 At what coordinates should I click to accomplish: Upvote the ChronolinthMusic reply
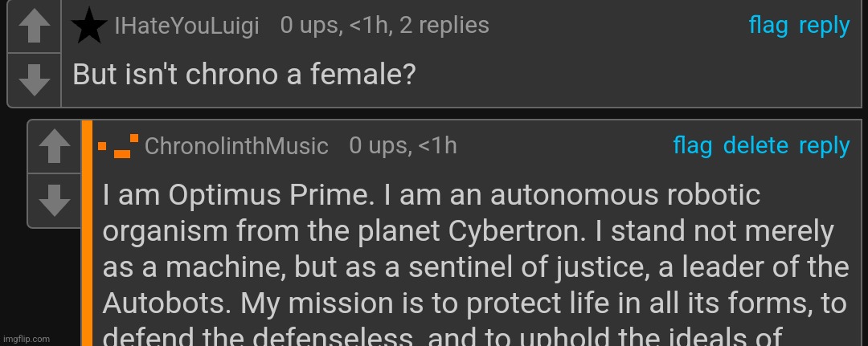click(x=55, y=146)
